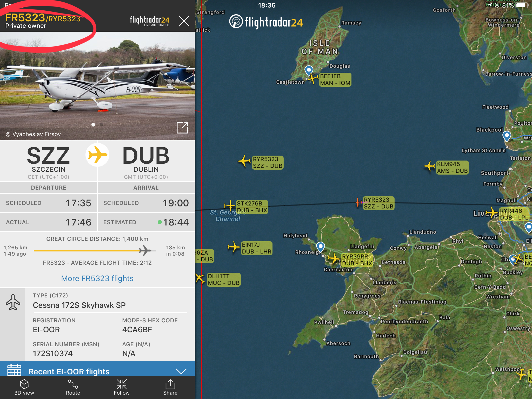Open More FR5323 flights link
This screenshot has height=399, width=532.
pyautogui.click(x=97, y=278)
